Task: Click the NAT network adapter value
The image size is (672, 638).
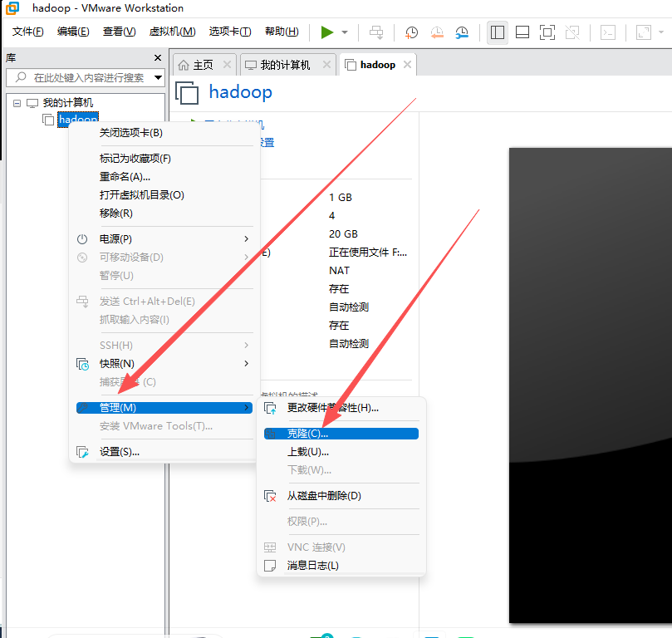Action: coord(339,271)
